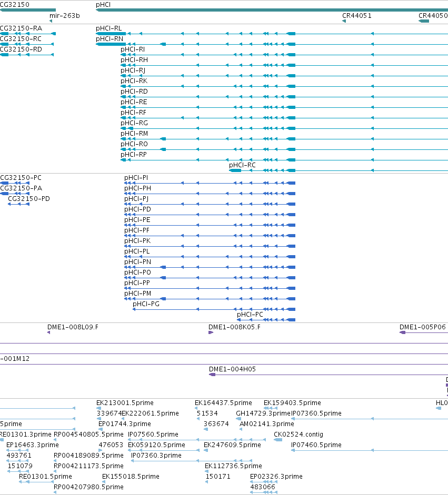Screen dimensions: 448x495
Task: Open cDNA EK247609.5prime
Action: [x=232, y=445]
